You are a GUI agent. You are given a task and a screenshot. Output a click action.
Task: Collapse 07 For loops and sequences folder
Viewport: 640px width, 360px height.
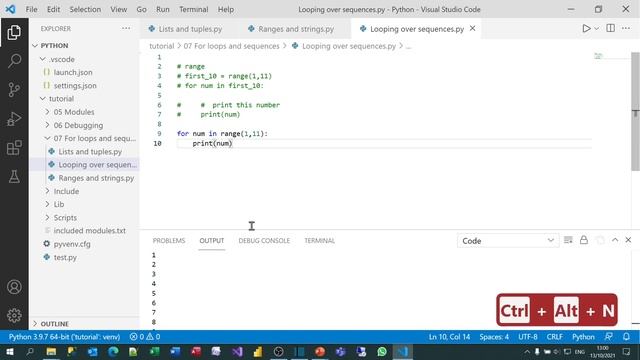tap(85, 138)
